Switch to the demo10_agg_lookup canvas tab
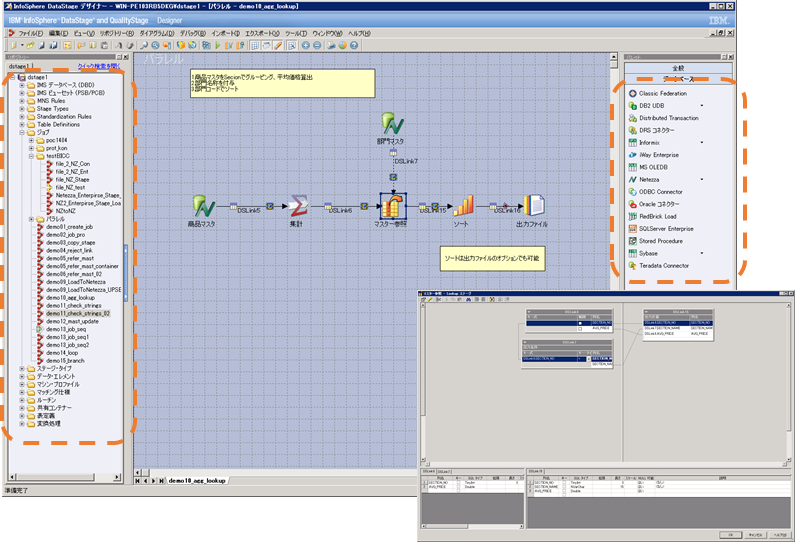 click(x=197, y=480)
